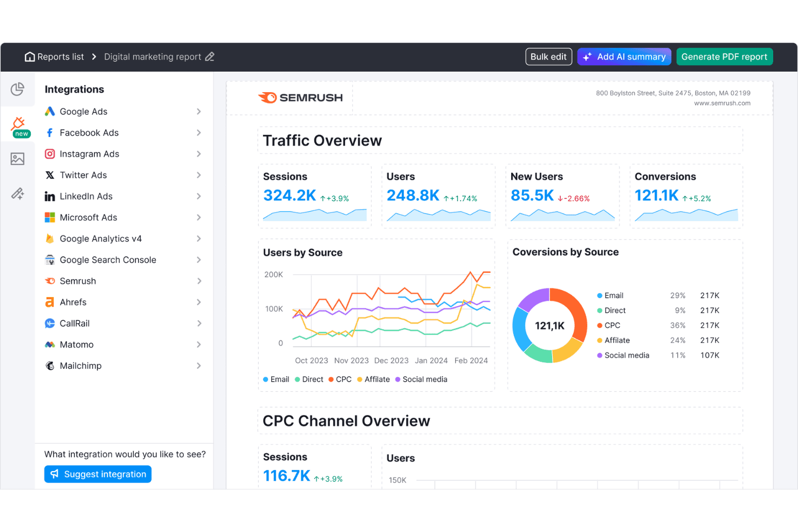Image resolution: width=798 pixels, height=532 pixels.
Task: Expand the Google Ads integration chevron
Action: click(x=199, y=112)
